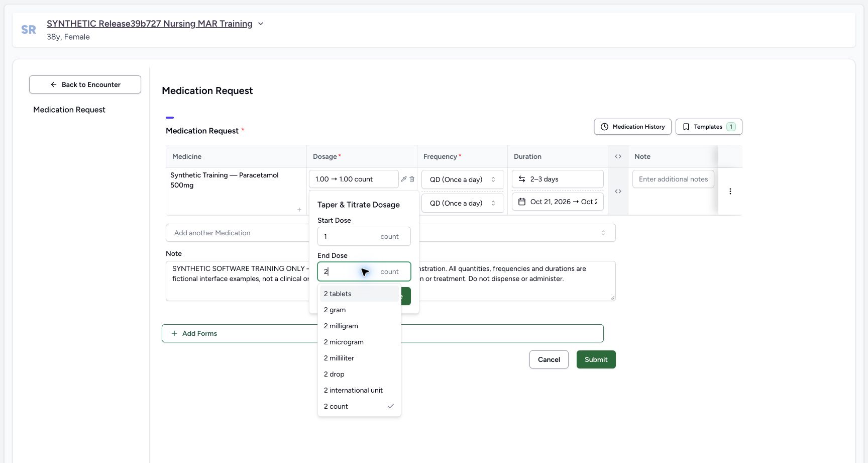The image size is (868, 463).
Task: Focus the End Dose input field
Action: [x=364, y=271]
